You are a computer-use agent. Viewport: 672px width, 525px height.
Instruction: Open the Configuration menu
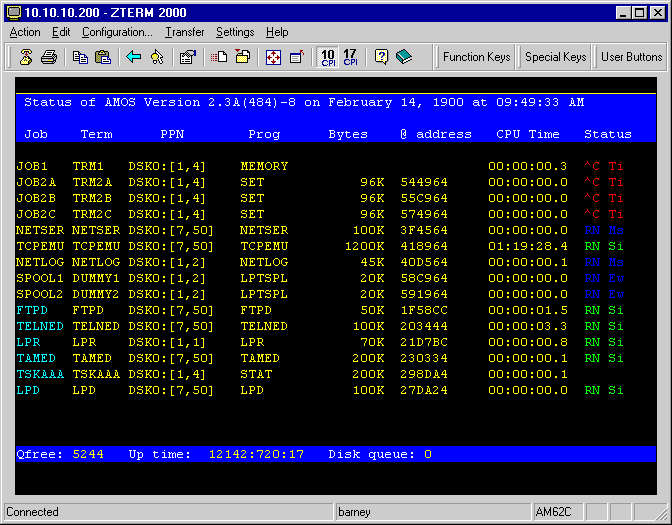(x=117, y=32)
